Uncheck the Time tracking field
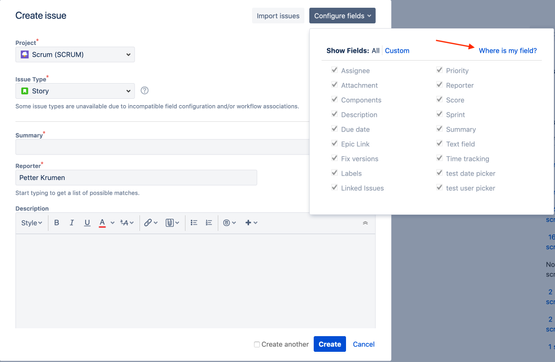Image resolution: width=555 pixels, height=362 pixels. (x=439, y=158)
